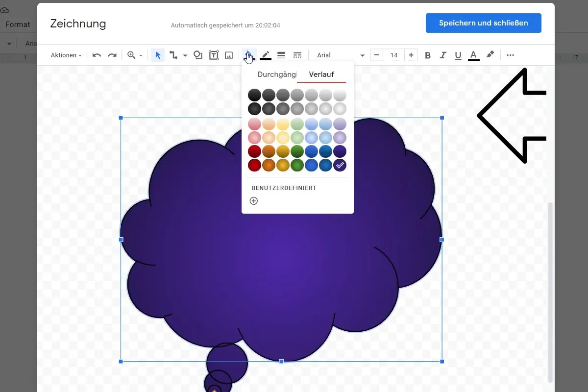Click the undo arrow icon

click(97, 55)
